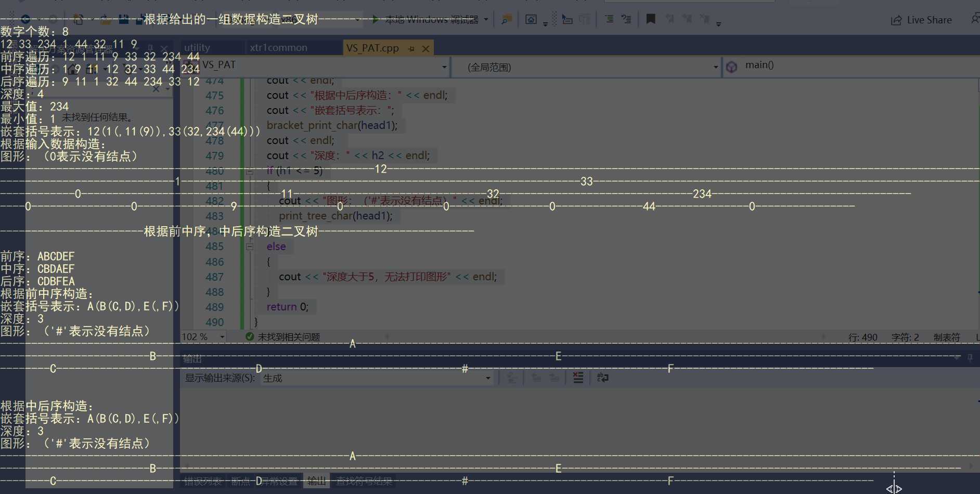Switch to the 错误列表 tab
980x494 pixels.
click(x=203, y=482)
